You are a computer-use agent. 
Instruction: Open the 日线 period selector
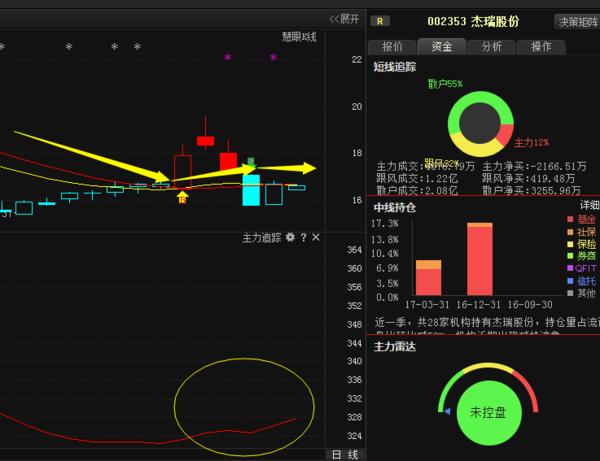click(345, 454)
